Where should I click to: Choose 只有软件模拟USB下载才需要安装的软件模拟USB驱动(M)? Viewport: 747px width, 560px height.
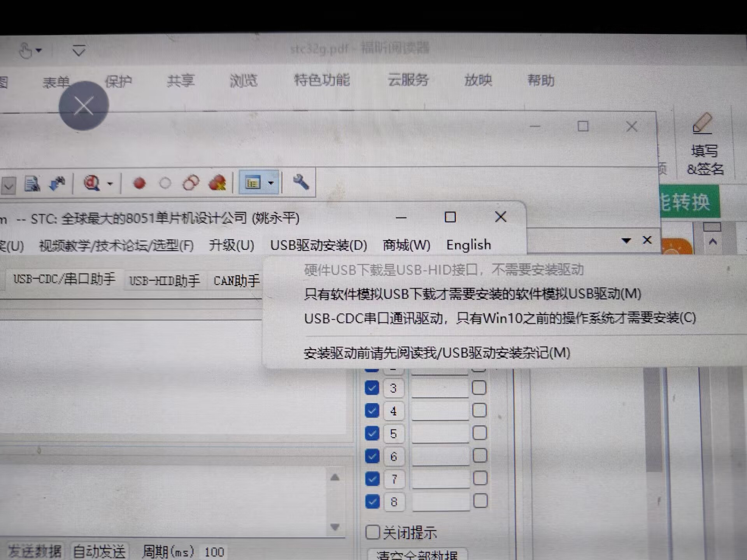[473, 294]
